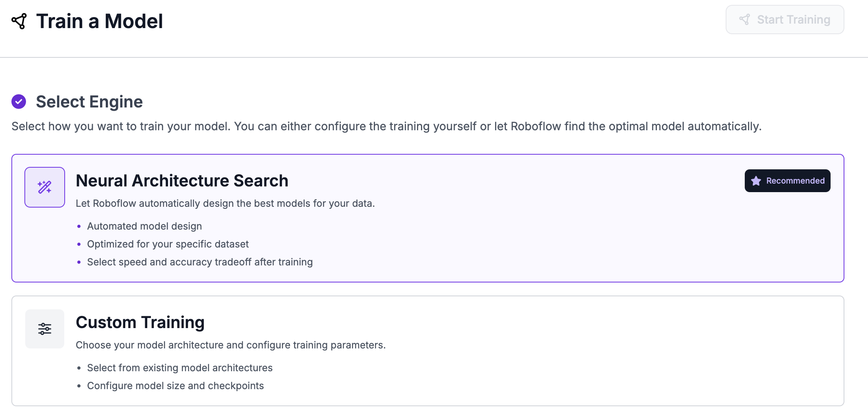Click the "Select Engine" heading
The height and width of the screenshot is (416, 868).
pyautogui.click(x=89, y=101)
